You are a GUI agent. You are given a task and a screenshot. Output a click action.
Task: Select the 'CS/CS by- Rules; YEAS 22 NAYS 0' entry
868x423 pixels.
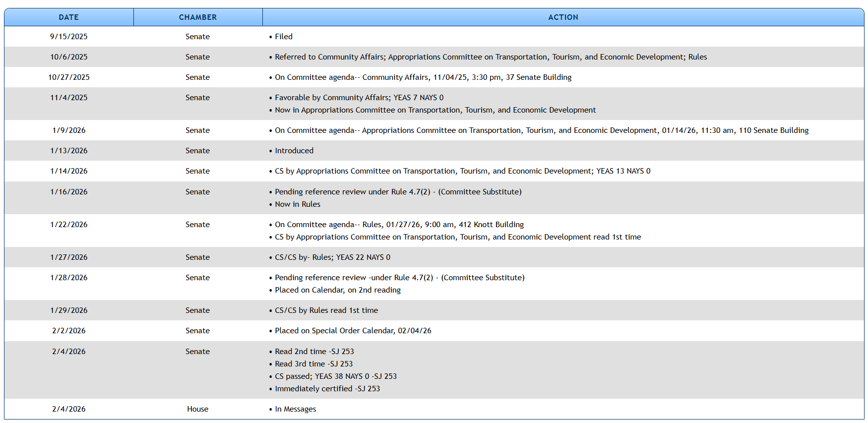332,257
